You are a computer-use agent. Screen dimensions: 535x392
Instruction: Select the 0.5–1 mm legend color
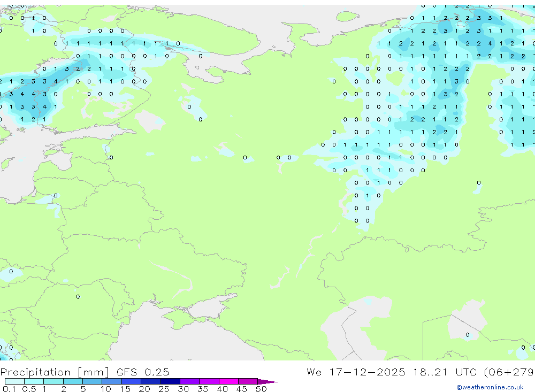coord(34,381)
